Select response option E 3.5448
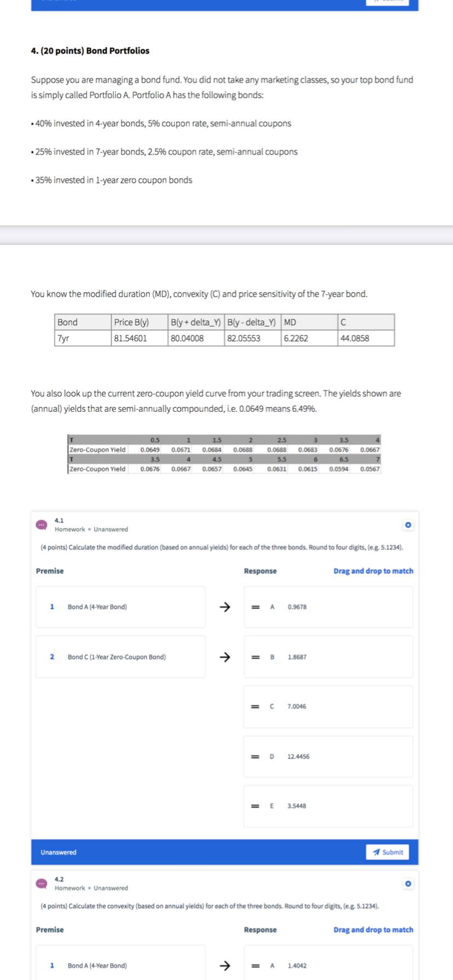Viewport: 453px width, 980px height. 328,806
